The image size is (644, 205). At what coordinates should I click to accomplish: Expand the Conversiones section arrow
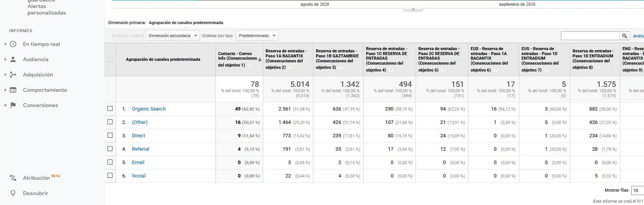[5, 105]
